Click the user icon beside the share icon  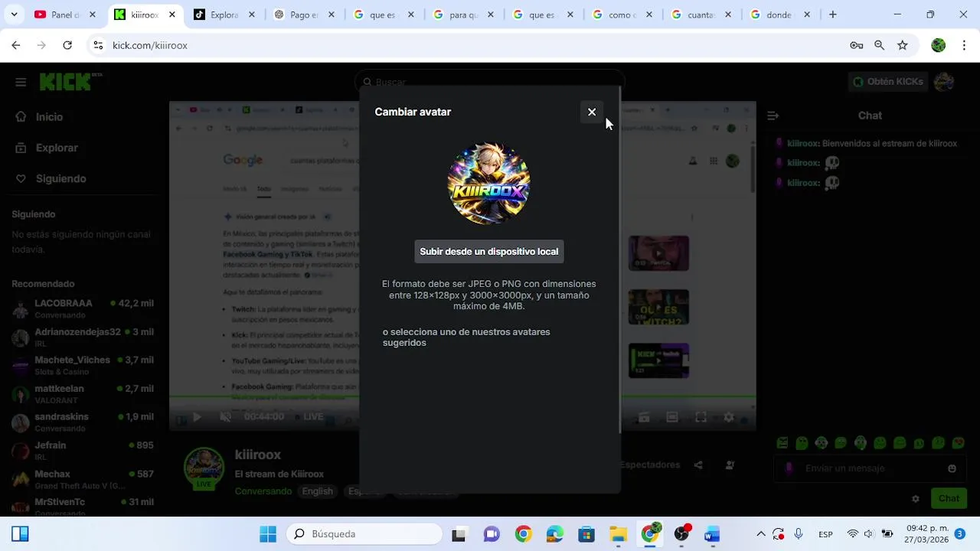click(x=730, y=465)
